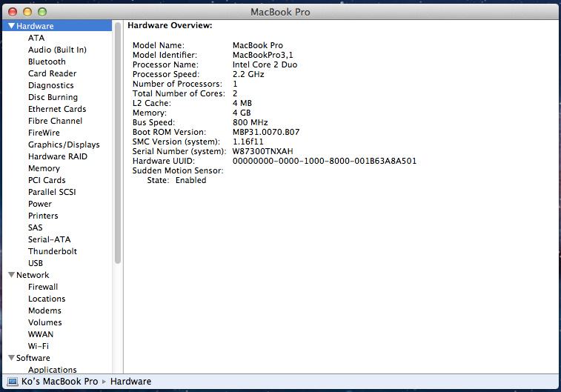Collapse the Software disclosure triangle
561x392 pixels.
click(11, 358)
